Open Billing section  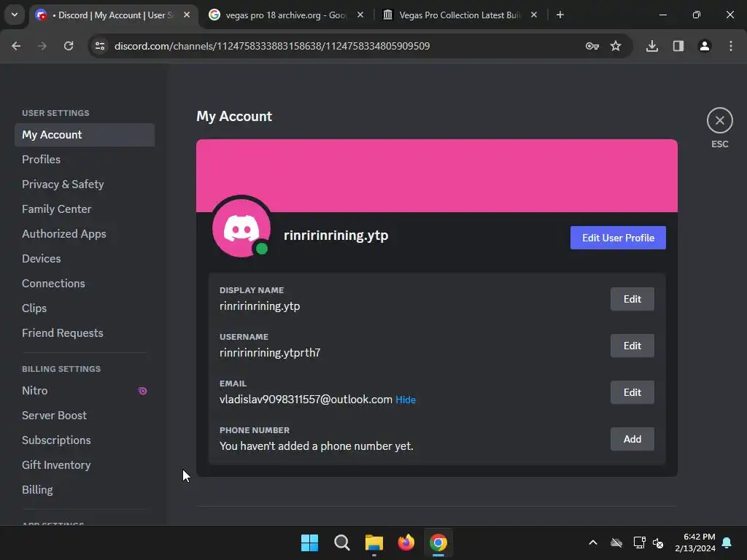point(85,489)
